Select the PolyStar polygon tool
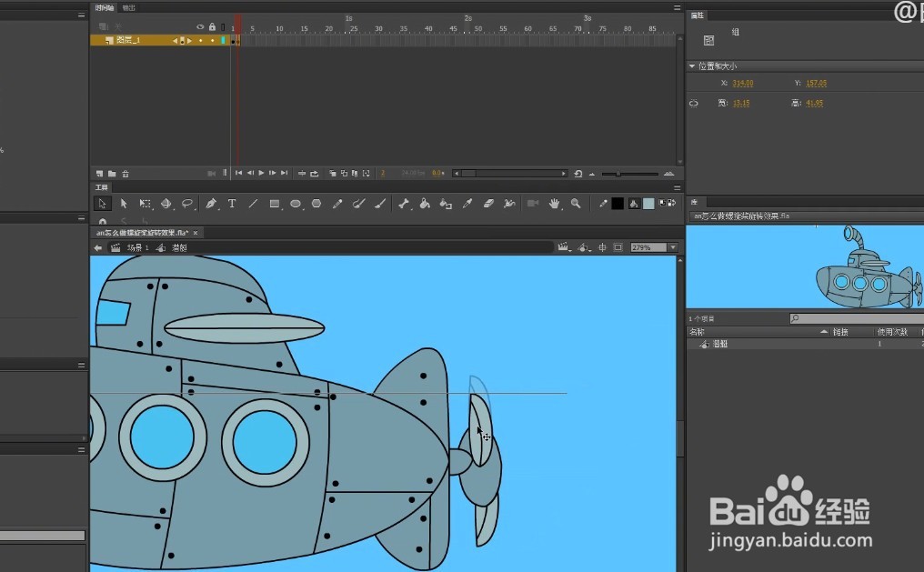 (316, 203)
